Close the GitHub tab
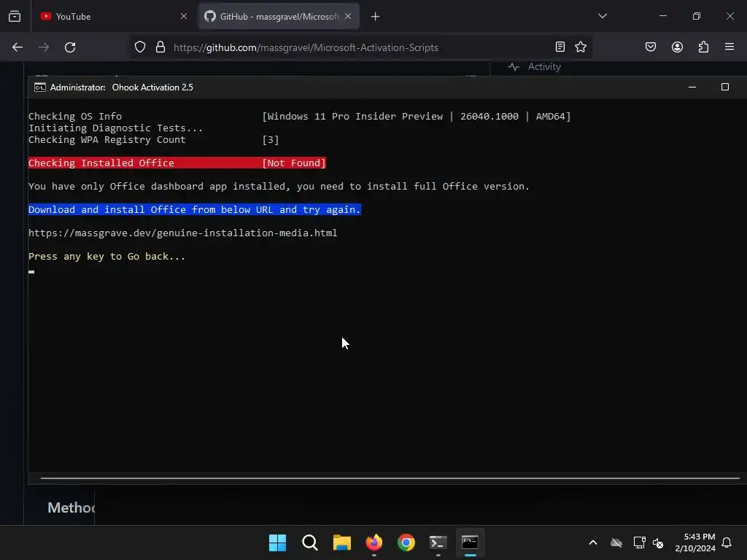Viewport: 747px width, 560px height. (x=348, y=16)
